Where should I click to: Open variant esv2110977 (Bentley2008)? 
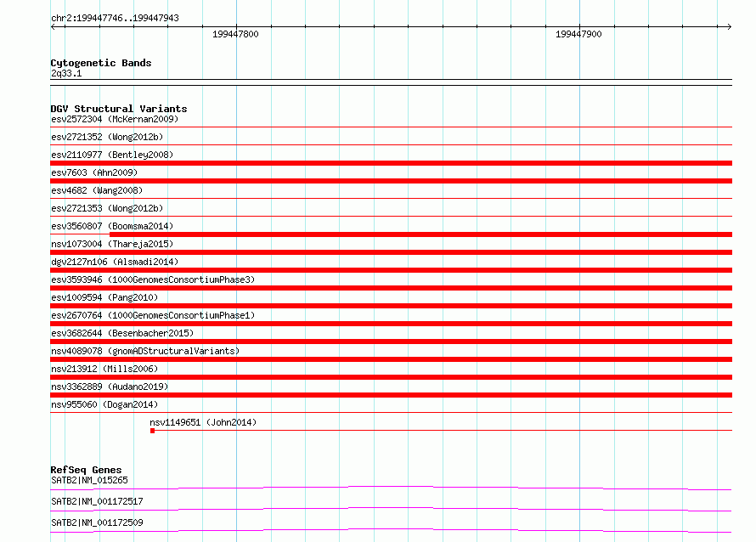tap(112, 155)
